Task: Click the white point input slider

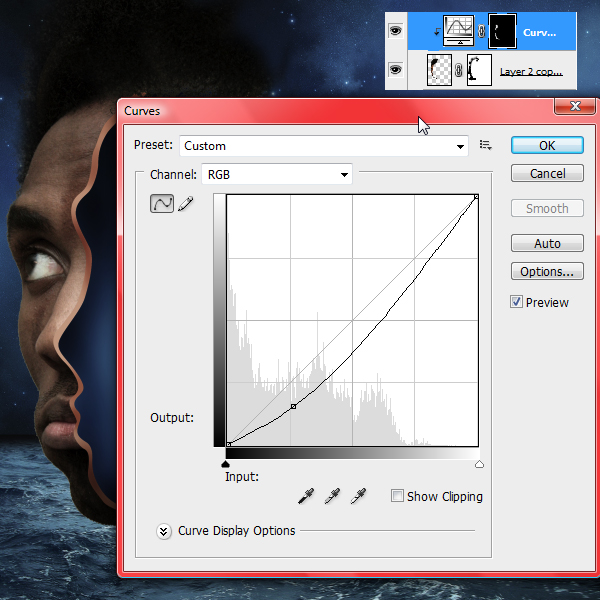Action: (x=479, y=464)
